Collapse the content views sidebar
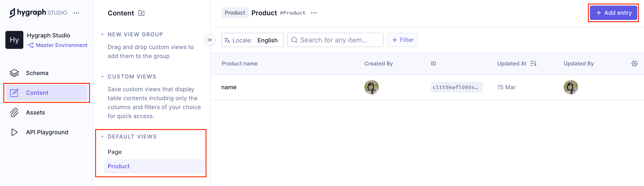 [210, 40]
